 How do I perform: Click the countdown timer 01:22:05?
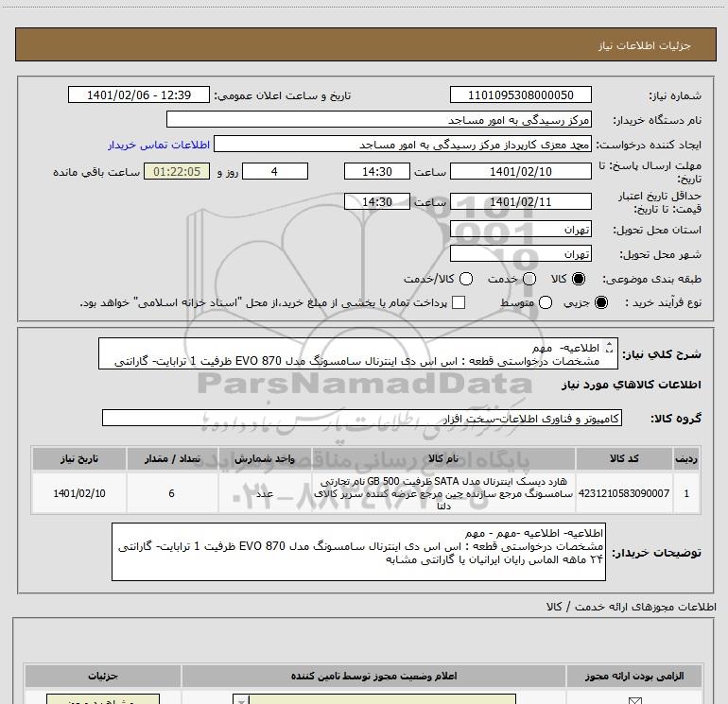coord(177,171)
